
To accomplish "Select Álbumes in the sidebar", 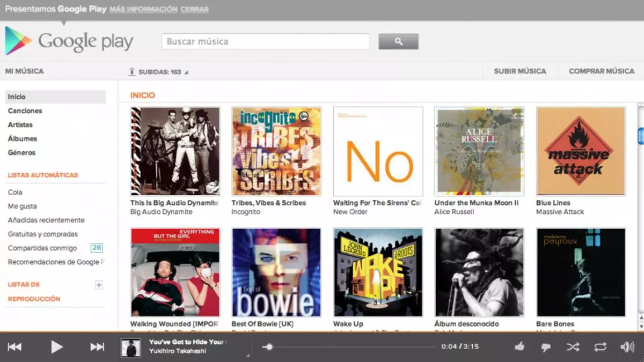I will pos(23,139).
